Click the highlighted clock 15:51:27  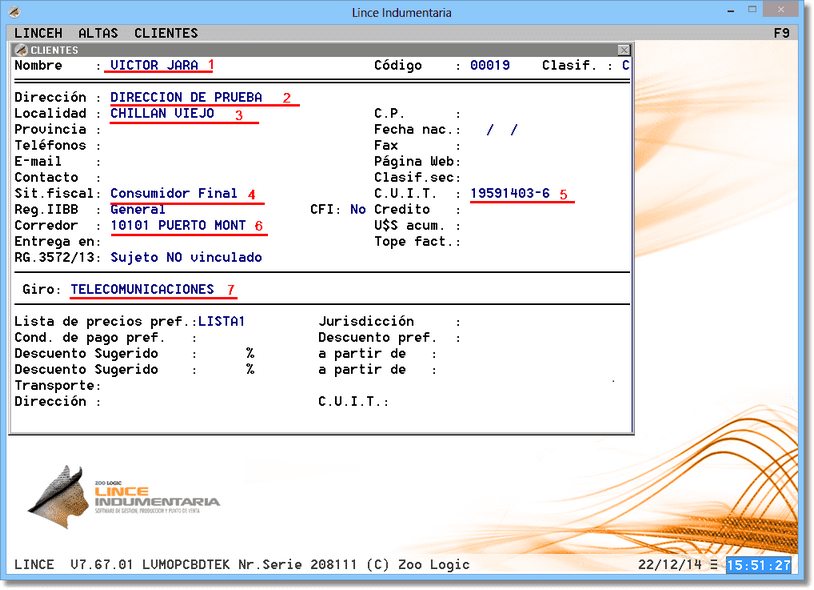758,565
